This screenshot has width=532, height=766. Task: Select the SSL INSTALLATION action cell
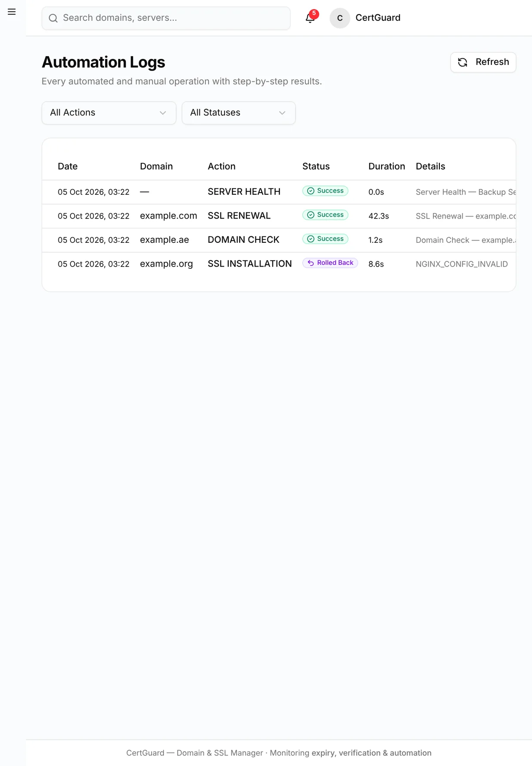[x=250, y=264]
